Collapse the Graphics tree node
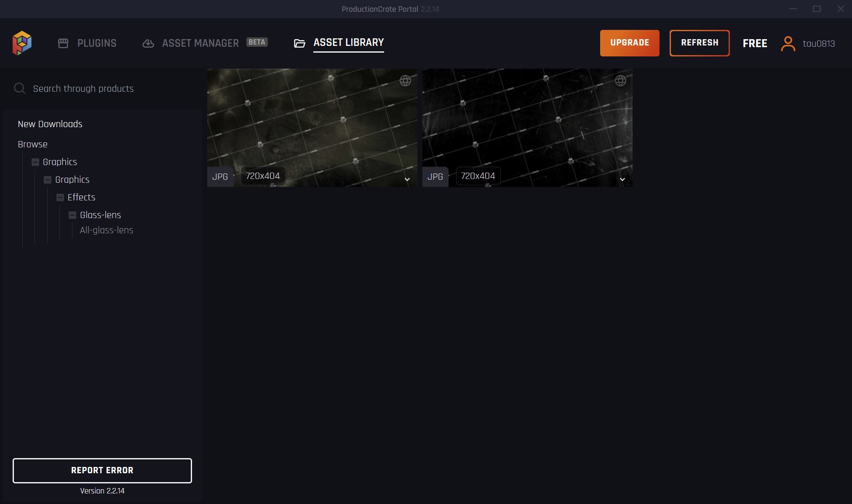 coord(35,162)
